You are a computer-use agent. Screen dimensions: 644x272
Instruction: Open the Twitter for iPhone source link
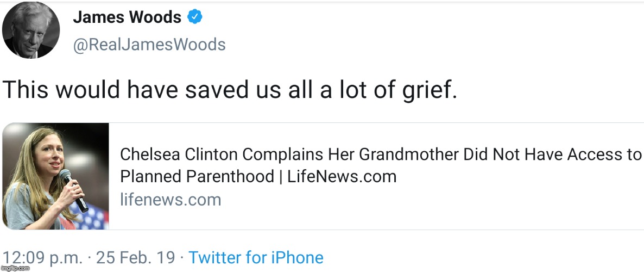256,257
